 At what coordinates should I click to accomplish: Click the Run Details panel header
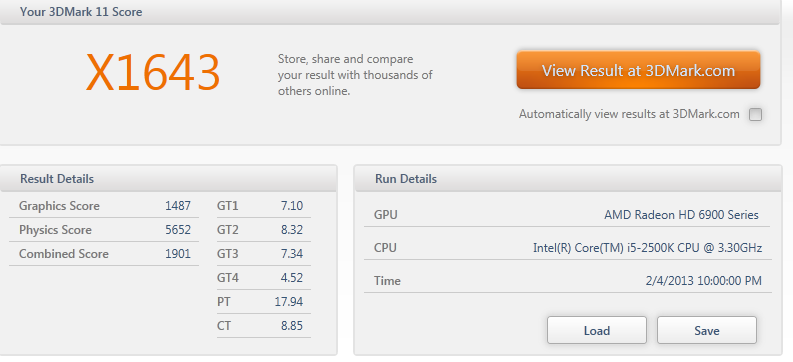click(567, 178)
